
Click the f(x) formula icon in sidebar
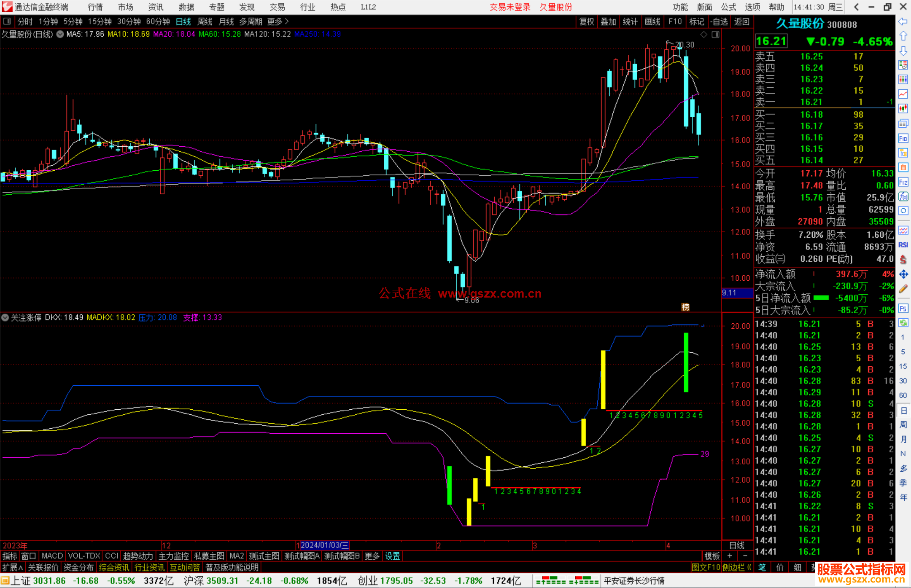click(x=903, y=196)
